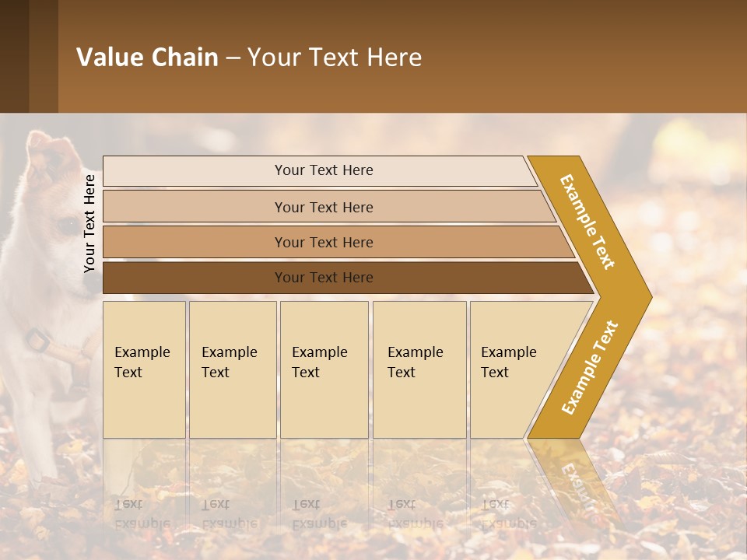Select the lower gold arrow "Example Text" segment
The image size is (747, 560).
coord(590,367)
